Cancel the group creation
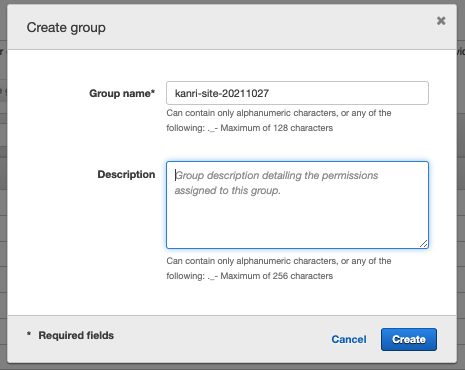Image resolution: width=465 pixels, height=370 pixels. 349,339
